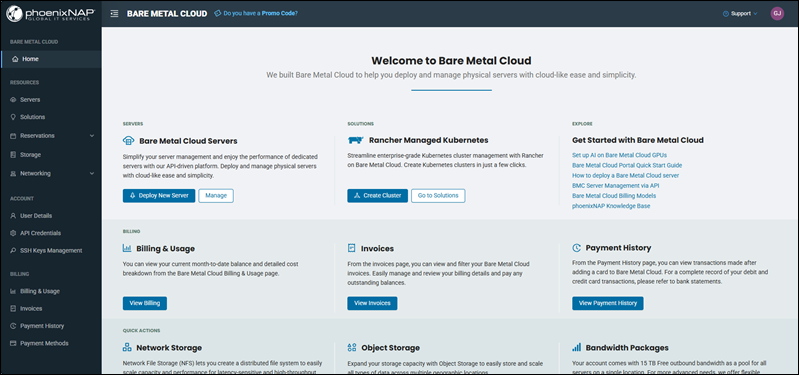Click the phoenixNAP logo

(50, 13)
